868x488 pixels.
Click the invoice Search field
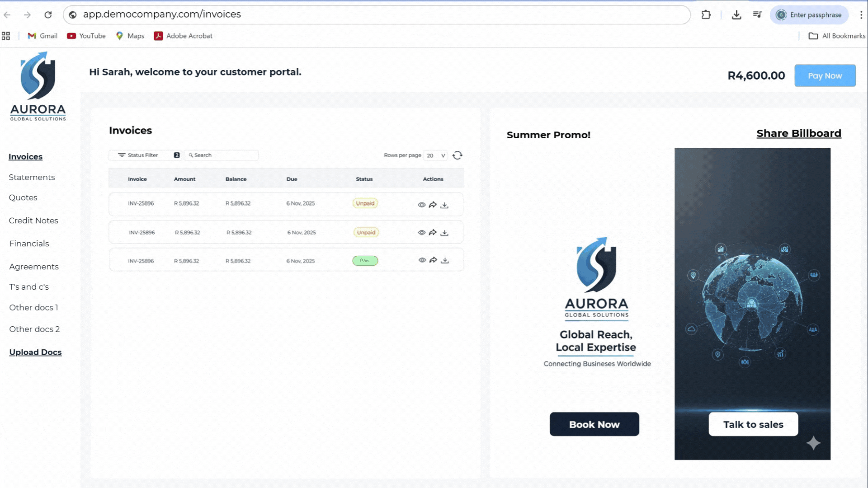tap(222, 155)
